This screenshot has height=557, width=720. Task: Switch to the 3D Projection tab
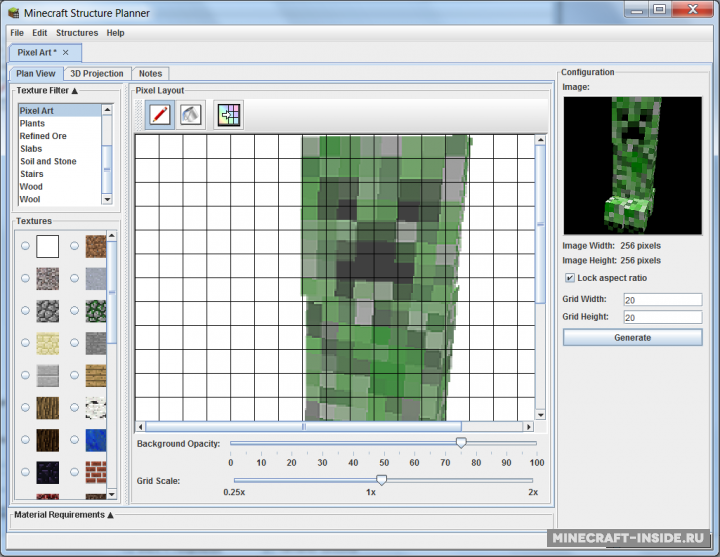point(97,73)
